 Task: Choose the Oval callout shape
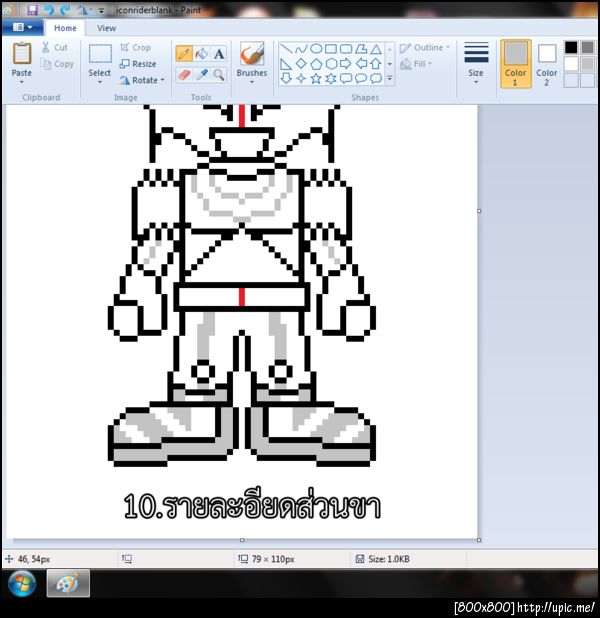pos(361,78)
